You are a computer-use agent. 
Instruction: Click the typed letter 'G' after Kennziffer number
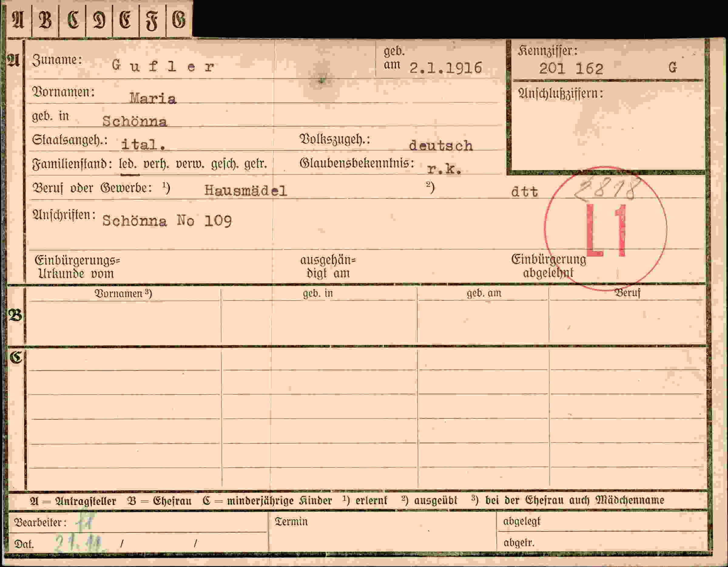pos(673,68)
